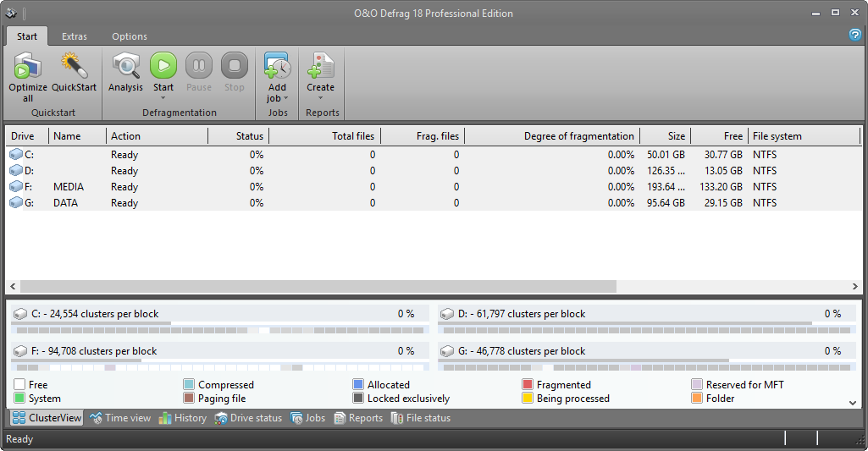This screenshot has height=451, width=868.
Task: Click the app icon in the title bar
Action: point(11,13)
